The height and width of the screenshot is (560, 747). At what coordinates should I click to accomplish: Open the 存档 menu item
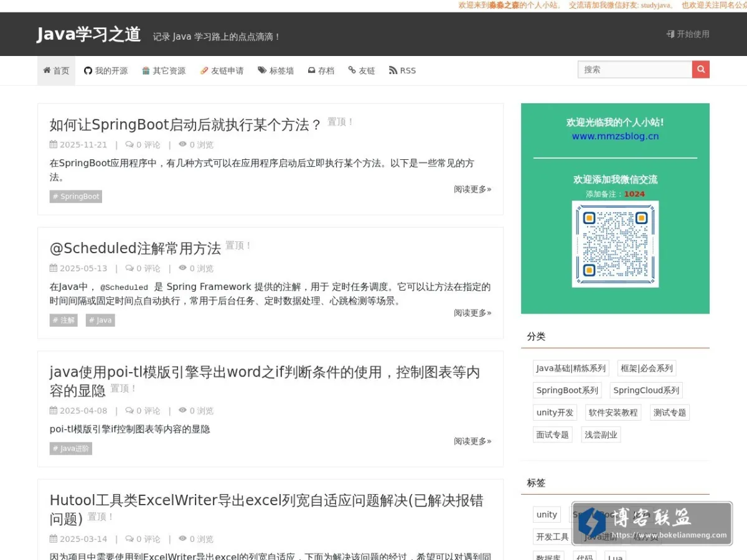(321, 70)
